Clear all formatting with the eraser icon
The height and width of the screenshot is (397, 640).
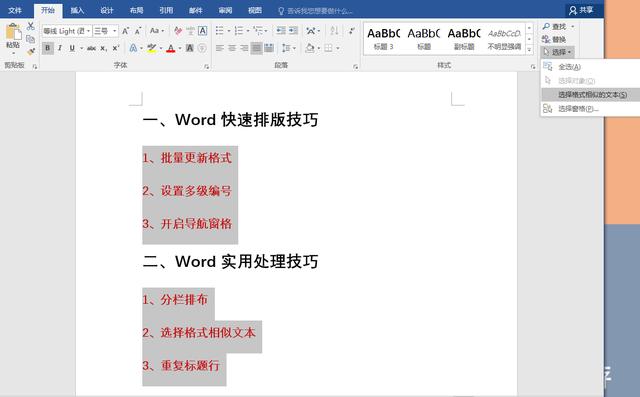(178, 31)
